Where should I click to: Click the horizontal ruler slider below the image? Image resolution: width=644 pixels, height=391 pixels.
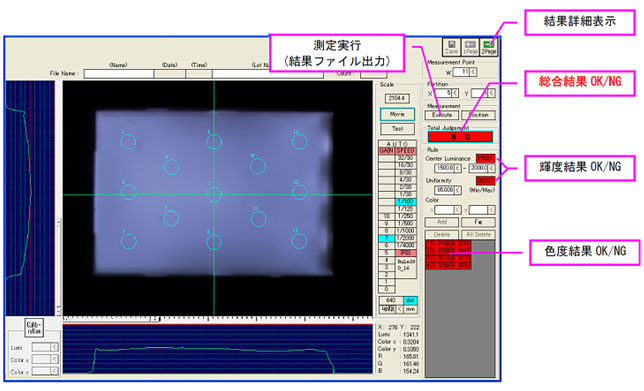112,319
